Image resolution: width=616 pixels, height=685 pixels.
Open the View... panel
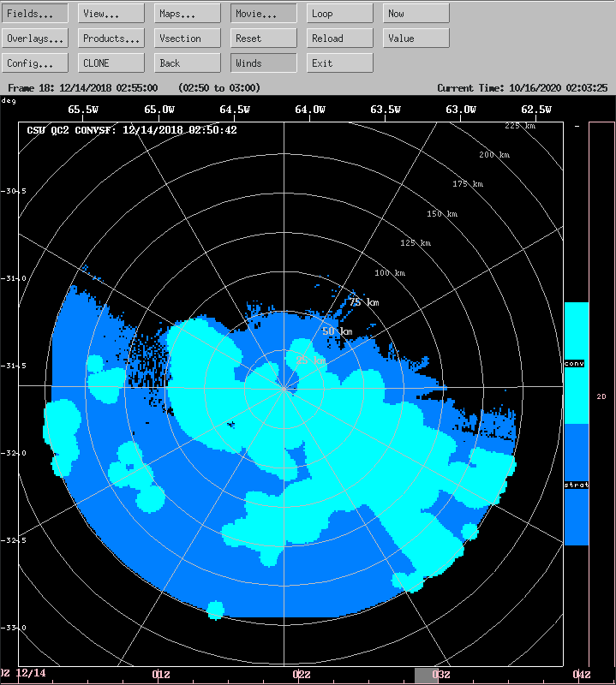coord(111,14)
